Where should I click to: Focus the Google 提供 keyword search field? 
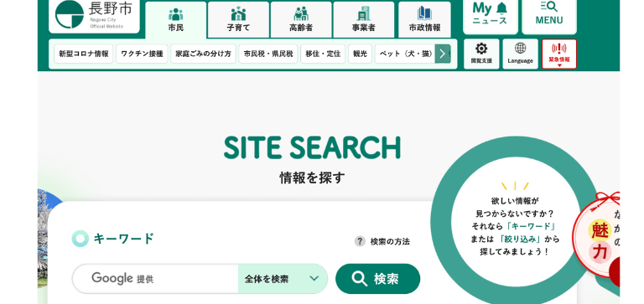tap(156, 279)
